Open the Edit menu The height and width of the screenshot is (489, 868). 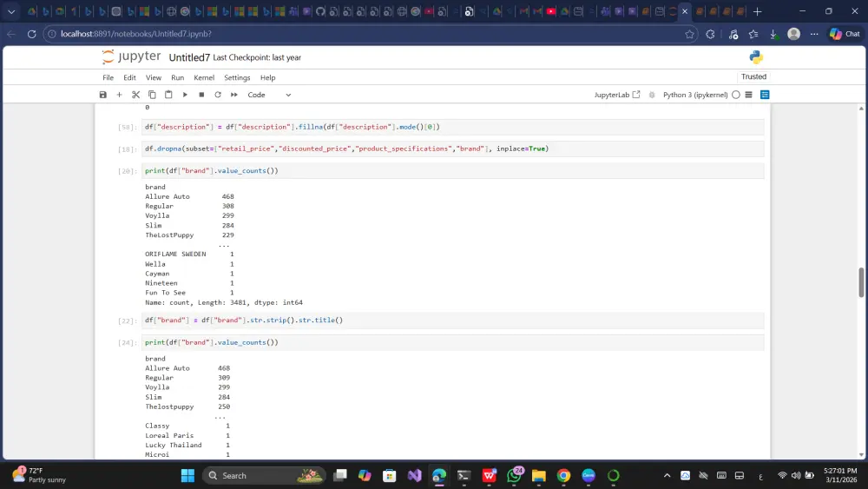coord(129,77)
